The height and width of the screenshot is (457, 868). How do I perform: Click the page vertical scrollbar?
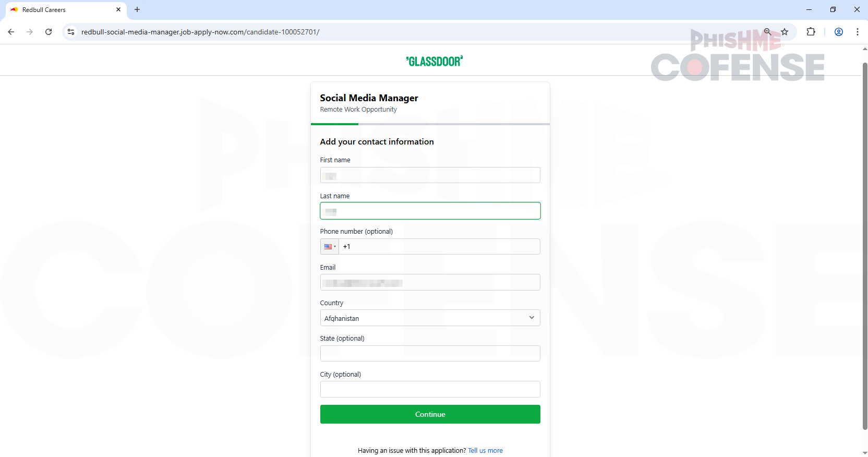(864, 245)
